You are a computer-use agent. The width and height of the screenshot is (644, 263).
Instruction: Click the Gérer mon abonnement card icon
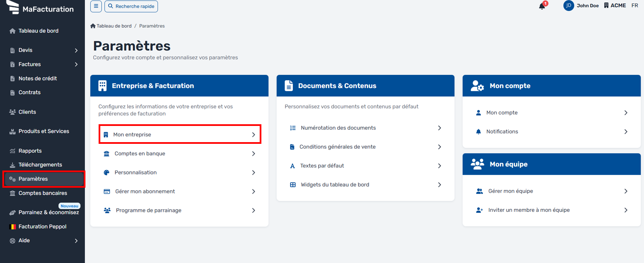pyautogui.click(x=107, y=191)
